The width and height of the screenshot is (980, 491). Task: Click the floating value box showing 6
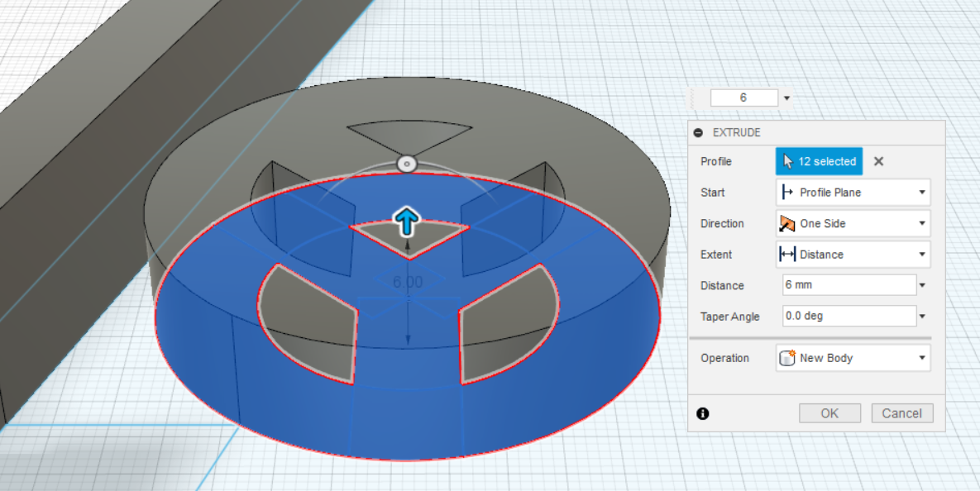click(x=743, y=98)
